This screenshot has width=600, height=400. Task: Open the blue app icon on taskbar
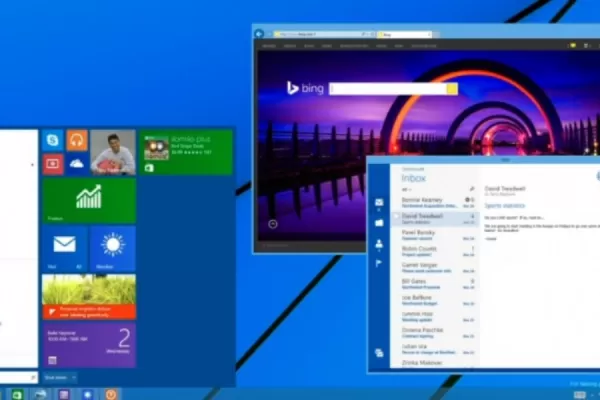[x=88, y=394]
